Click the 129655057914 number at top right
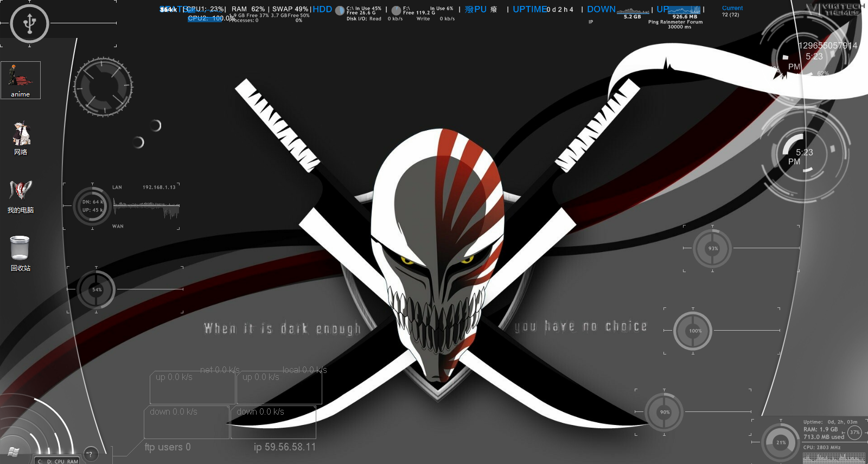The image size is (868, 464). pyautogui.click(x=828, y=46)
